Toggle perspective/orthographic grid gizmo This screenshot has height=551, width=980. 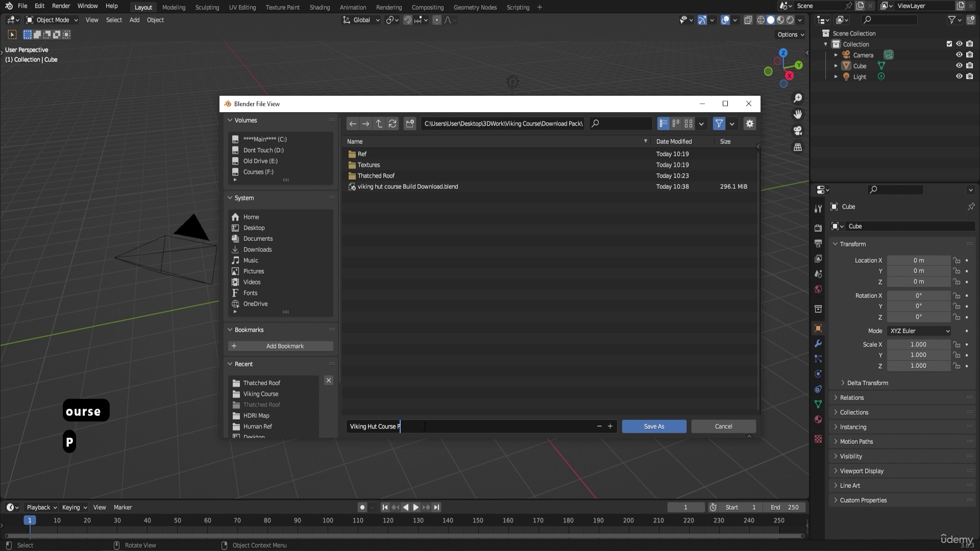tap(798, 147)
